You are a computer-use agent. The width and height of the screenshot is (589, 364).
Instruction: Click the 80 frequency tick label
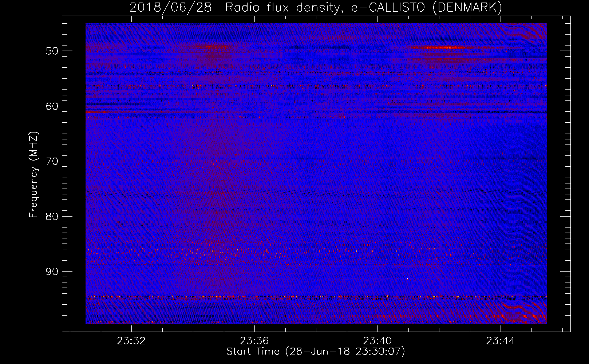52,217
